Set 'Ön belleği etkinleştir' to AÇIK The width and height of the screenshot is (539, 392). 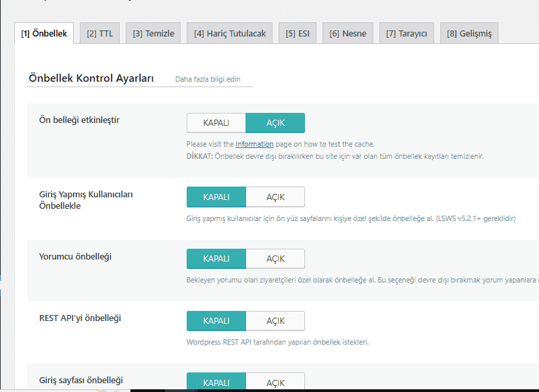click(275, 123)
